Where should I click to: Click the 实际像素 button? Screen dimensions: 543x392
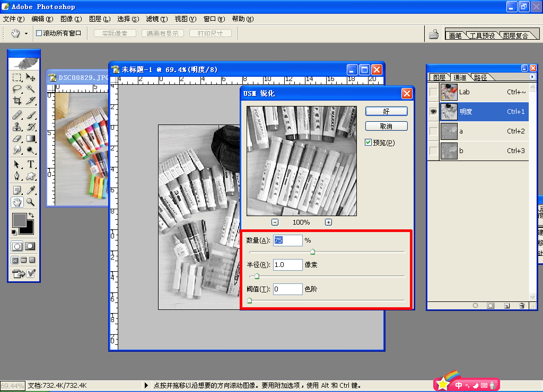point(115,33)
